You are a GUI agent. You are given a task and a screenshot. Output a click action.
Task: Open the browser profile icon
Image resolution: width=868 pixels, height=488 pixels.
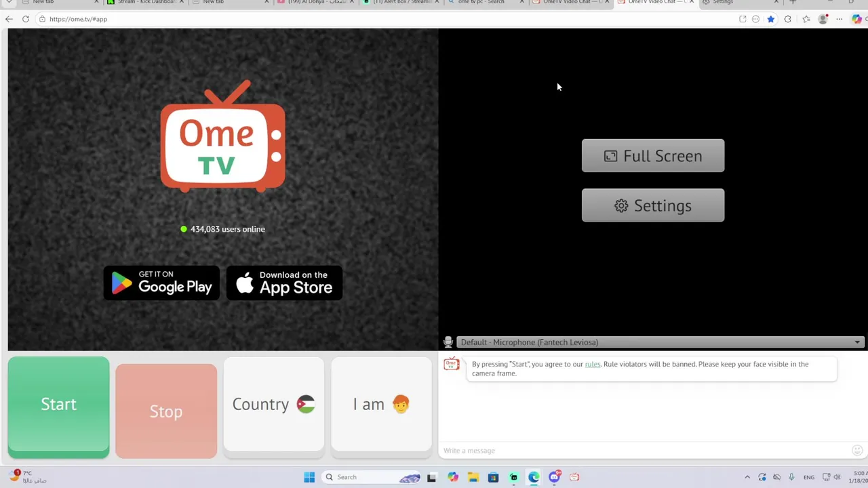823,19
